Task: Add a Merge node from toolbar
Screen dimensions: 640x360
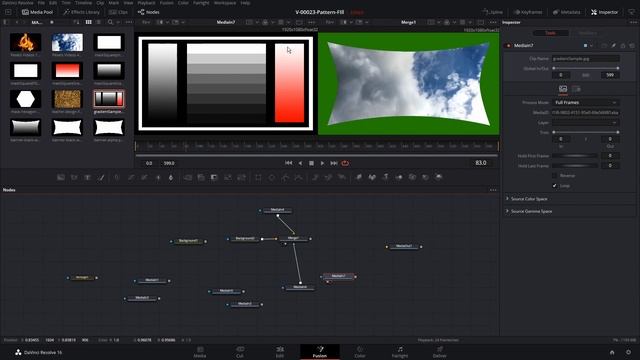Action: (x=188, y=177)
